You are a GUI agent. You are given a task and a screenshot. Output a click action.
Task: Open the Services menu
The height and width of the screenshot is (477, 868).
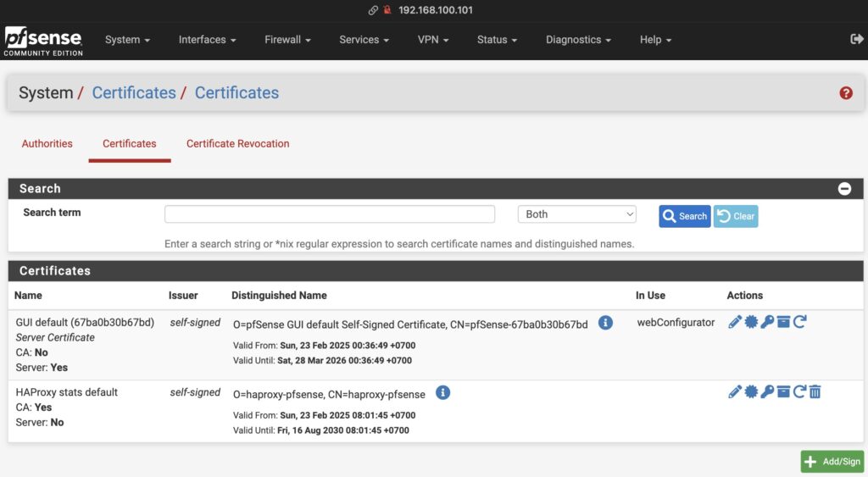pyautogui.click(x=364, y=40)
